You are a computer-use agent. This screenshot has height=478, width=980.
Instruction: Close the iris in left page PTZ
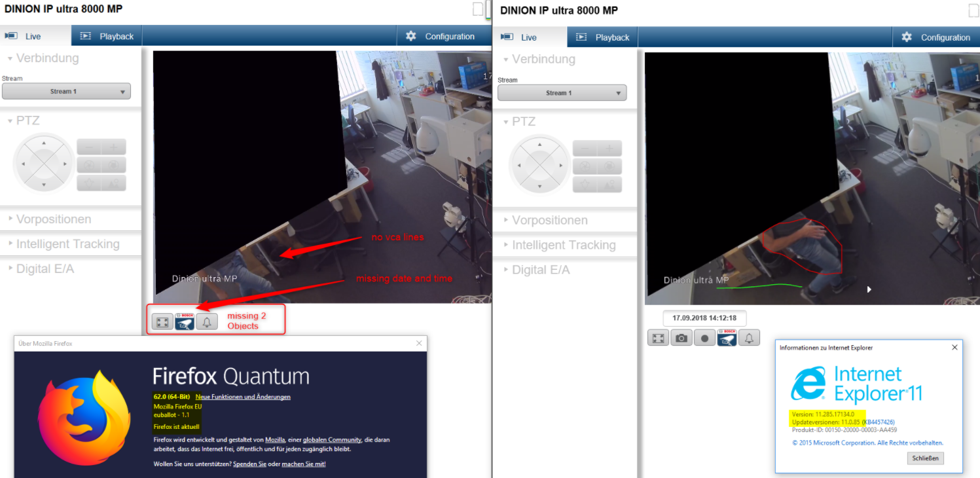[x=89, y=165]
